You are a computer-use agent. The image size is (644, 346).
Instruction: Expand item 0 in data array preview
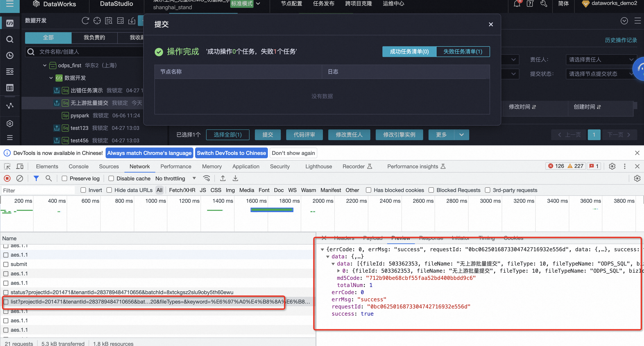tap(339, 271)
